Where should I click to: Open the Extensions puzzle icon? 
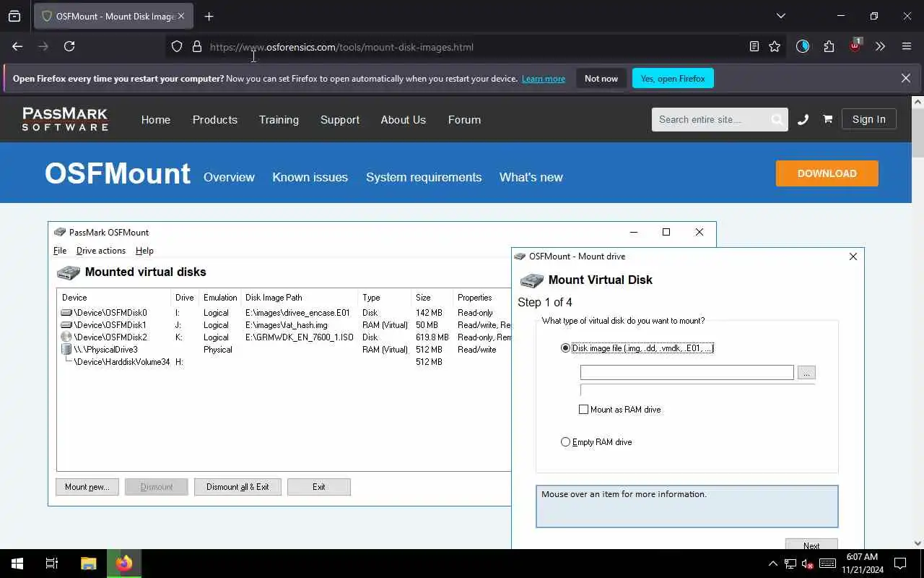point(829,46)
